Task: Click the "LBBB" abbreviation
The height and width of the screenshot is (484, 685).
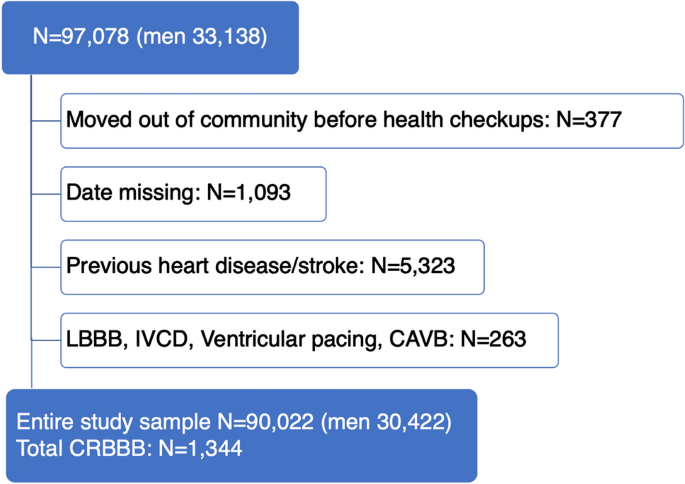Action: tap(91, 340)
